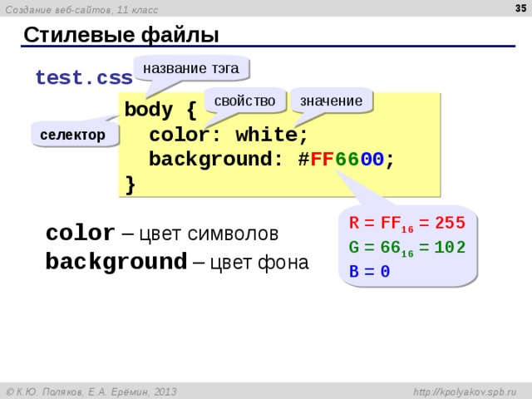Click the code line "body {"
The image size is (532, 399).
(x=160, y=110)
